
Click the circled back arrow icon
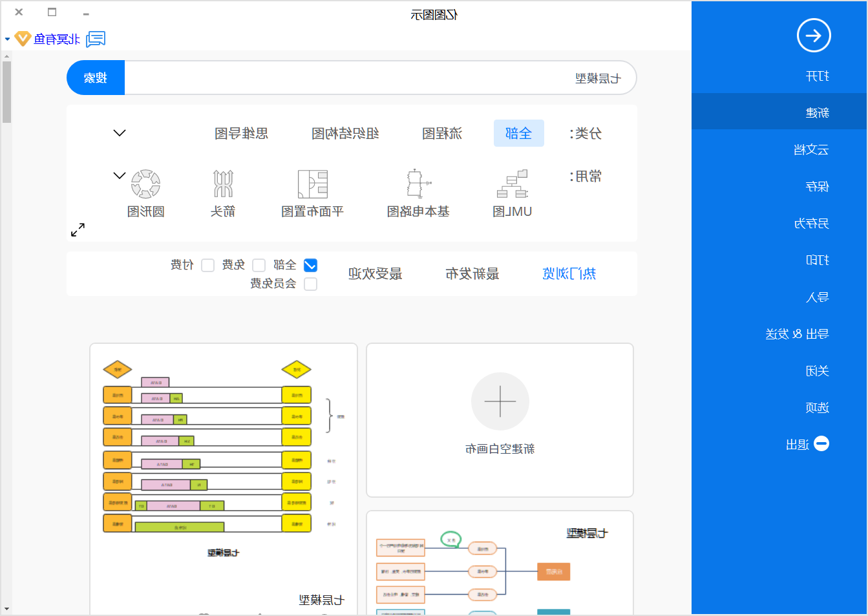[814, 36]
